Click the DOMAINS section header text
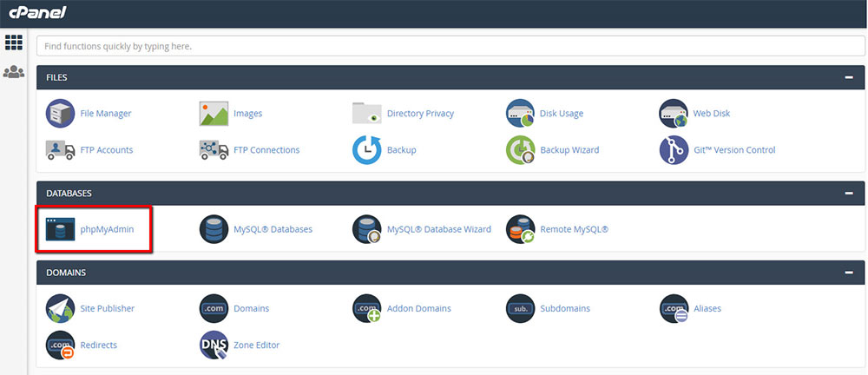 (66, 273)
